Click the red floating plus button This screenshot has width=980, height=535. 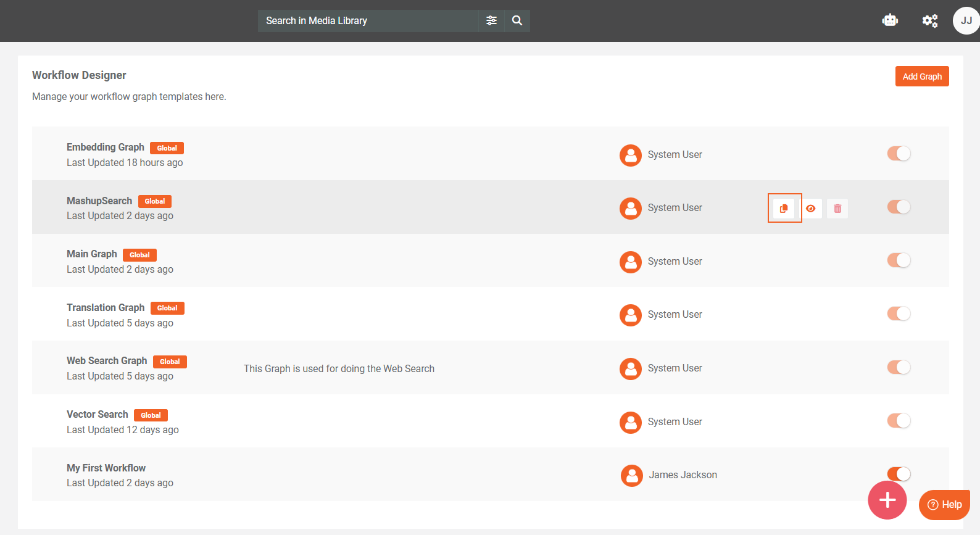pos(887,500)
